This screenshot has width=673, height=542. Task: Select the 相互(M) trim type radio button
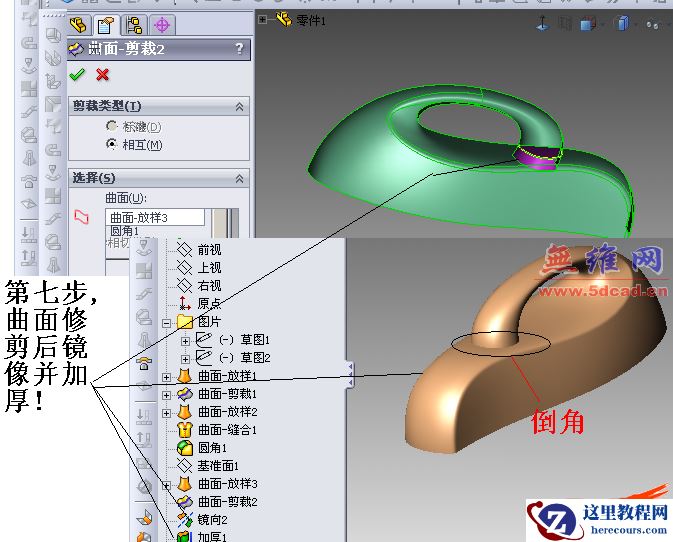(111, 145)
